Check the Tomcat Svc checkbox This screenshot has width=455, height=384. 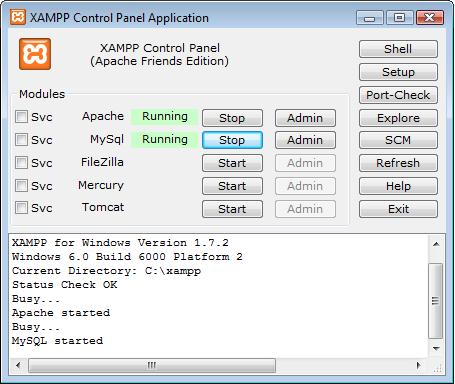[21, 208]
